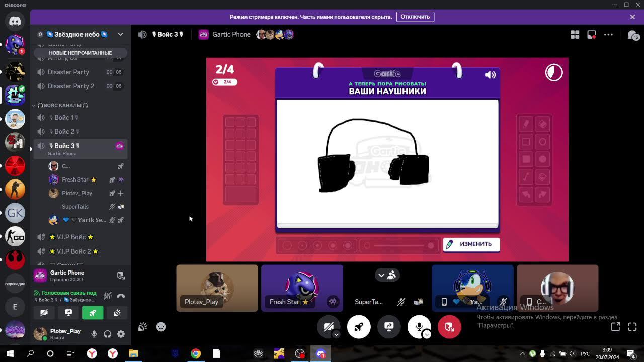Click the round timer icon in the game's corner
Viewport: 644px width, 362px height.
pyautogui.click(x=554, y=73)
